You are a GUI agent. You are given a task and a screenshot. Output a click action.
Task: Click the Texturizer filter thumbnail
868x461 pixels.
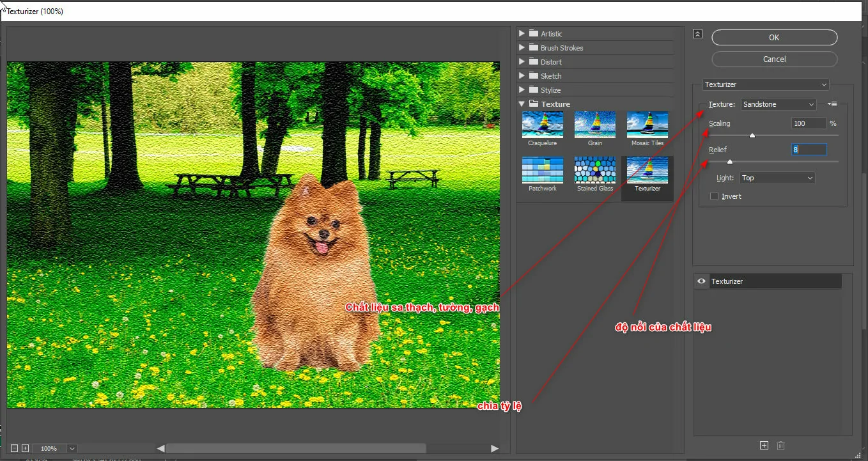(x=647, y=171)
